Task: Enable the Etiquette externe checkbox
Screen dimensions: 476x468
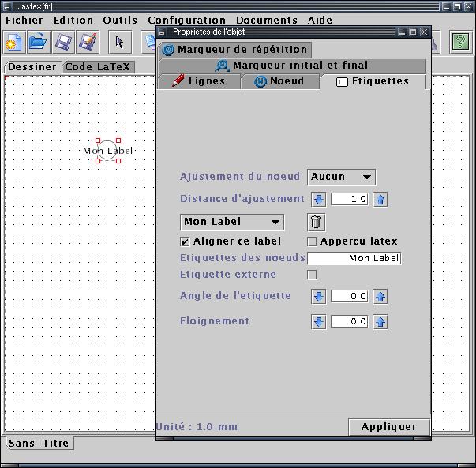Action: tap(312, 275)
